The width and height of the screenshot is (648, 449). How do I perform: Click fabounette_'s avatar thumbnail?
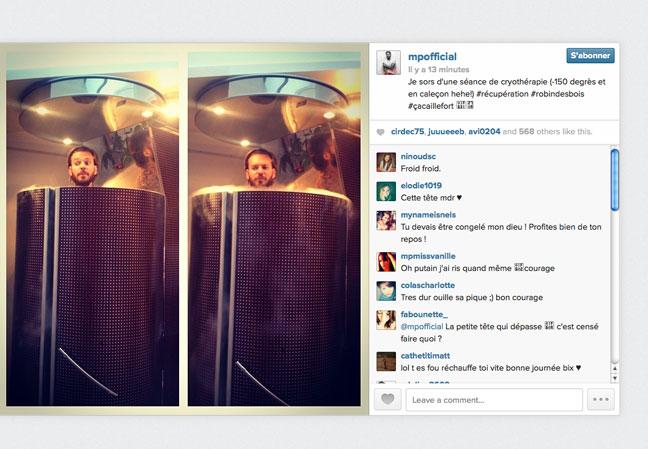pos(386,320)
